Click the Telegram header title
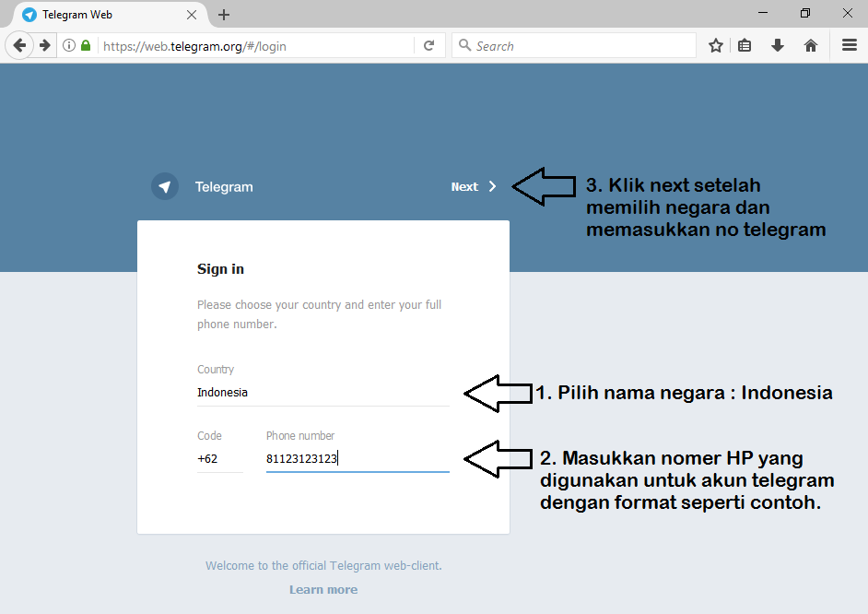868x614 pixels. click(x=224, y=187)
